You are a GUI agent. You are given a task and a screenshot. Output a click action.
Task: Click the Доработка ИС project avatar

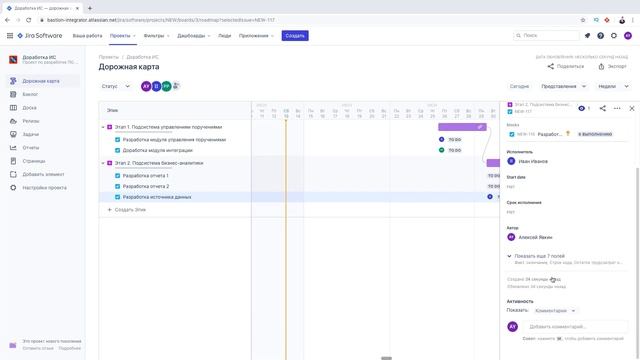(13, 60)
